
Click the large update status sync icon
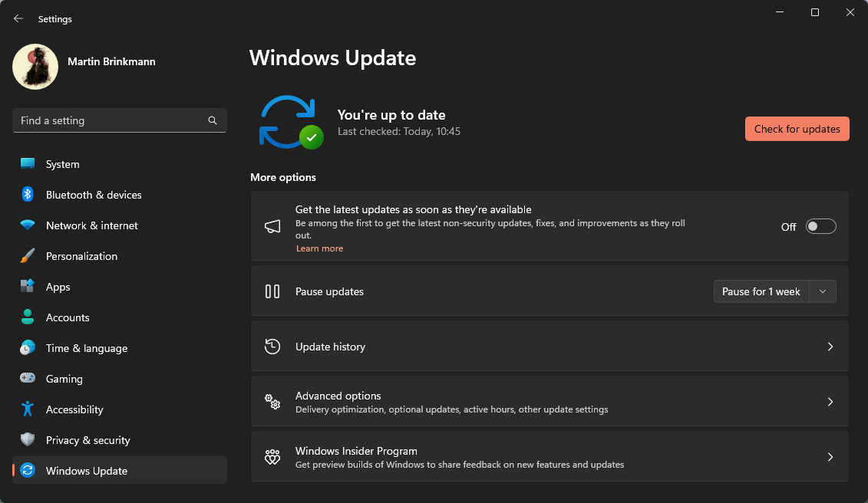click(x=287, y=122)
